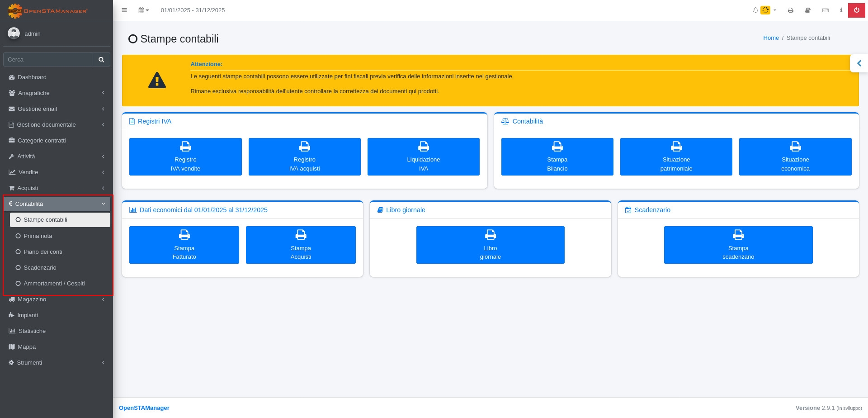Click the printer icon in top bar
The width and height of the screenshot is (868, 418).
coord(790,10)
